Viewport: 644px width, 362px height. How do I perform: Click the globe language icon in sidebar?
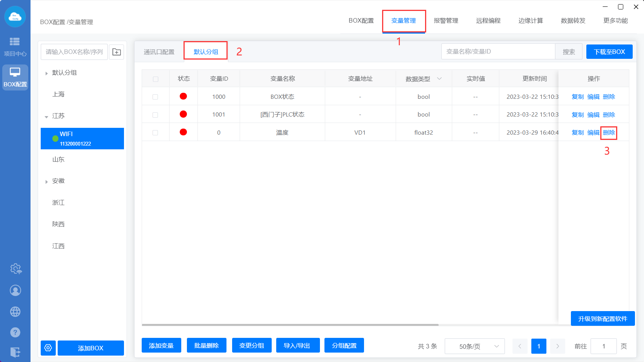click(15, 311)
